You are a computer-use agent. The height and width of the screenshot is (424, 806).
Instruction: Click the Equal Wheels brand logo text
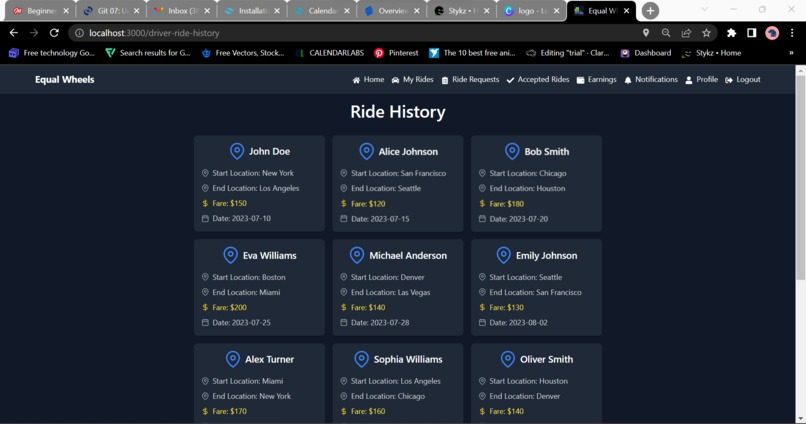coord(65,80)
